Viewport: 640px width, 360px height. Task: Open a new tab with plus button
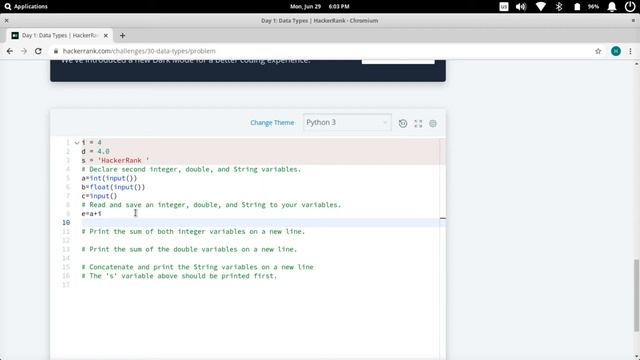coord(122,36)
